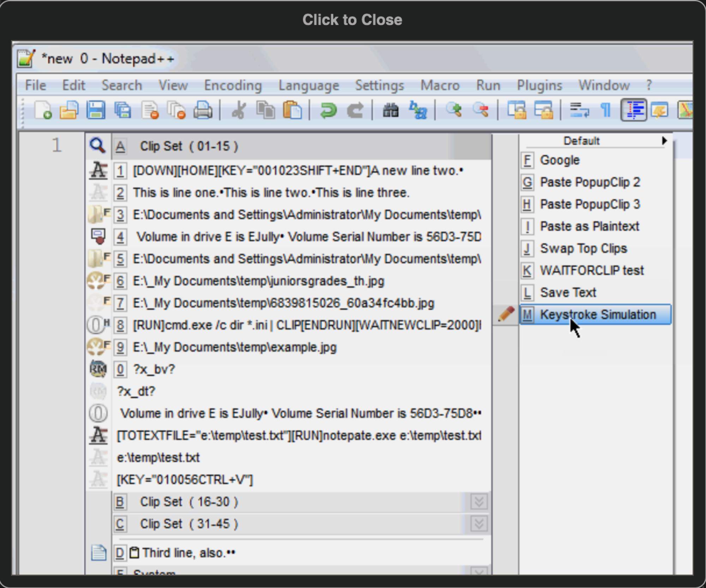Click the magnifier search icon beside Clip Set
The image size is (706, 588).
(x=98, y=145)
